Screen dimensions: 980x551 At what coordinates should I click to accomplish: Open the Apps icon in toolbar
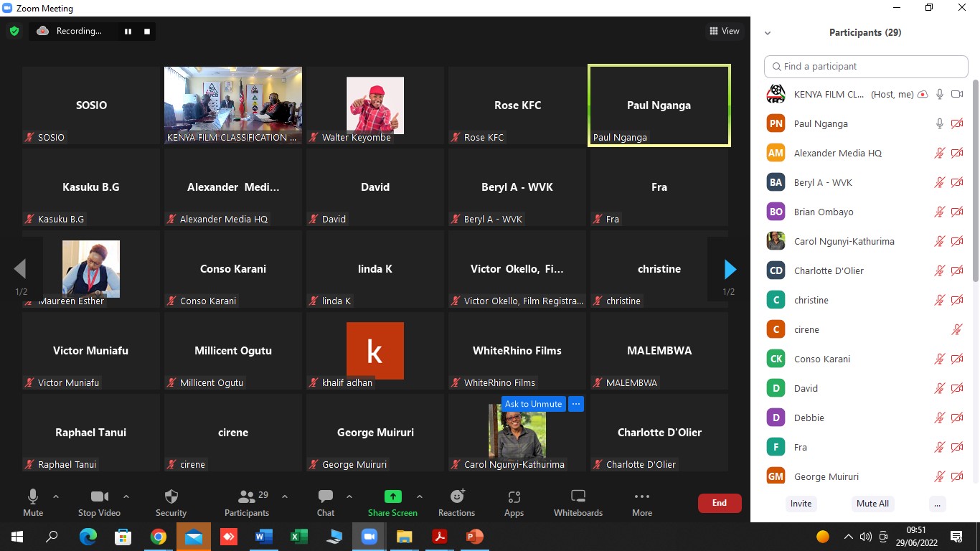tap(514, 502)
